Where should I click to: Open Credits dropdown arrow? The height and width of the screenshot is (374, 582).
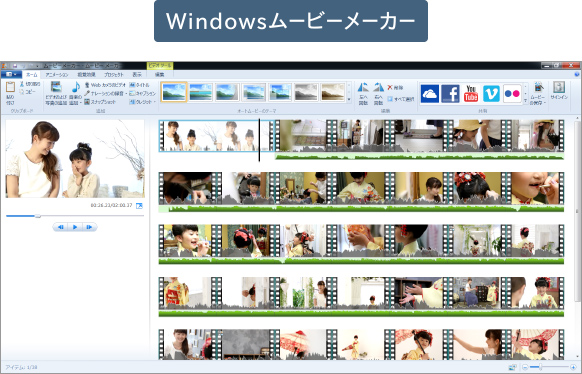click(154, 102)
